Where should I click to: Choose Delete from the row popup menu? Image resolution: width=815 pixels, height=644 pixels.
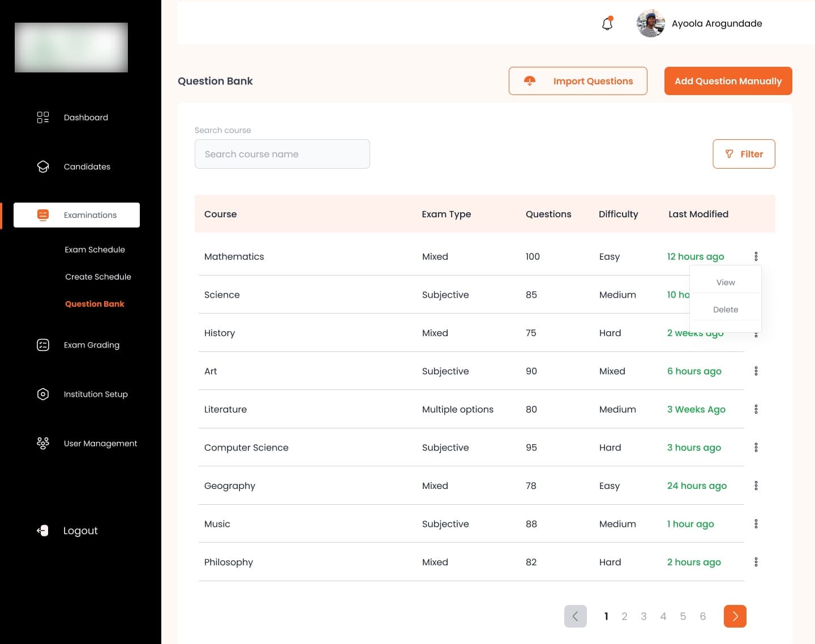click(726, 310)
